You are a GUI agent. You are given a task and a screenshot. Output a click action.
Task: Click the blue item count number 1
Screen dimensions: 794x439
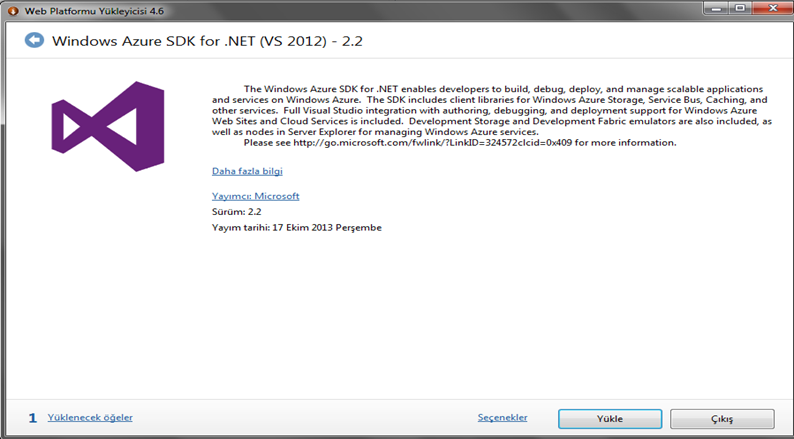click(32, 418)
